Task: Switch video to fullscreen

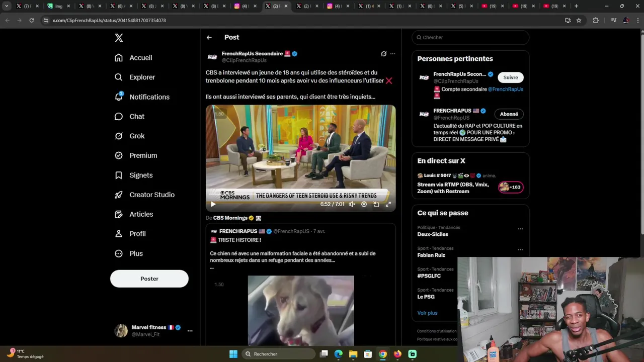Action: (388, 204)
